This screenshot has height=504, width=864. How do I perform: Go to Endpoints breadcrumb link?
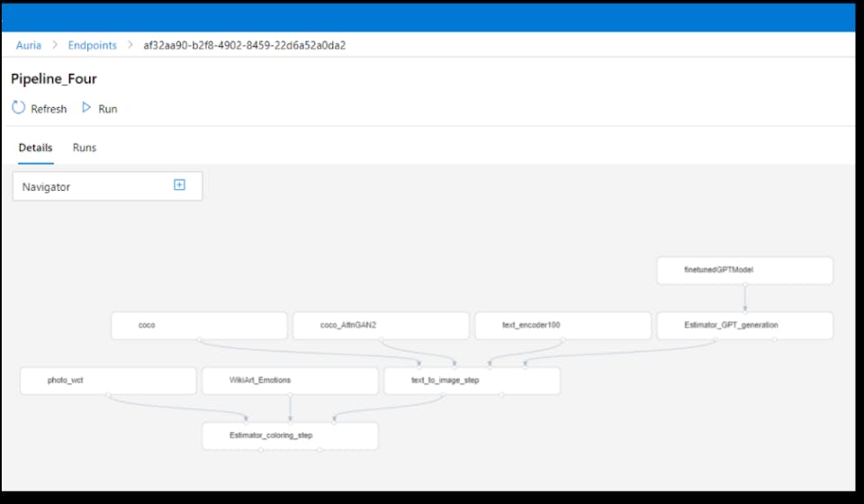pyautogui.click(x=92, y=45)
